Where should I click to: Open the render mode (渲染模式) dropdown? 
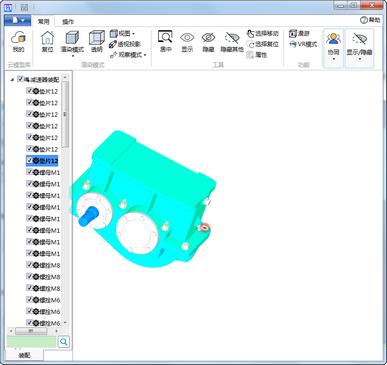click(72, 43)
